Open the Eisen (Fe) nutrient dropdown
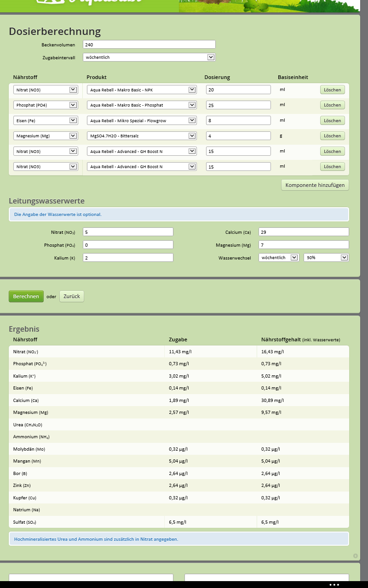This screenshot has height=588, width=368. 45,120
